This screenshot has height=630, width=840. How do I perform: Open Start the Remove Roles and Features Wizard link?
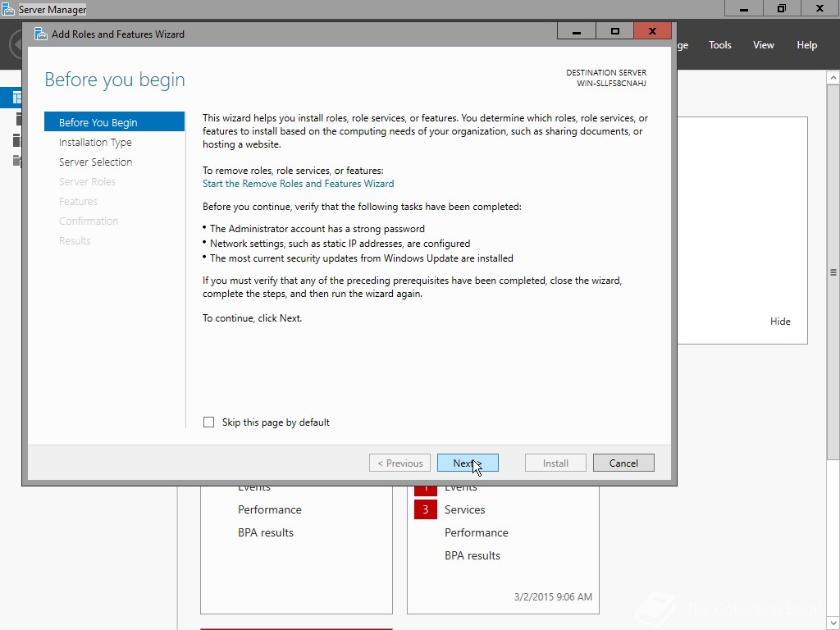pos(298,184)
